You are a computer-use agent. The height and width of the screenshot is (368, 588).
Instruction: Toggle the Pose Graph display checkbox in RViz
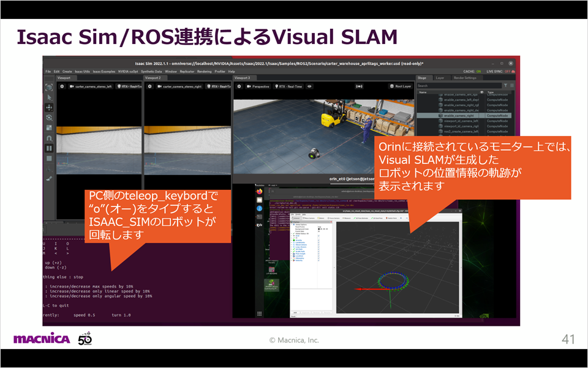pos(318,253)
